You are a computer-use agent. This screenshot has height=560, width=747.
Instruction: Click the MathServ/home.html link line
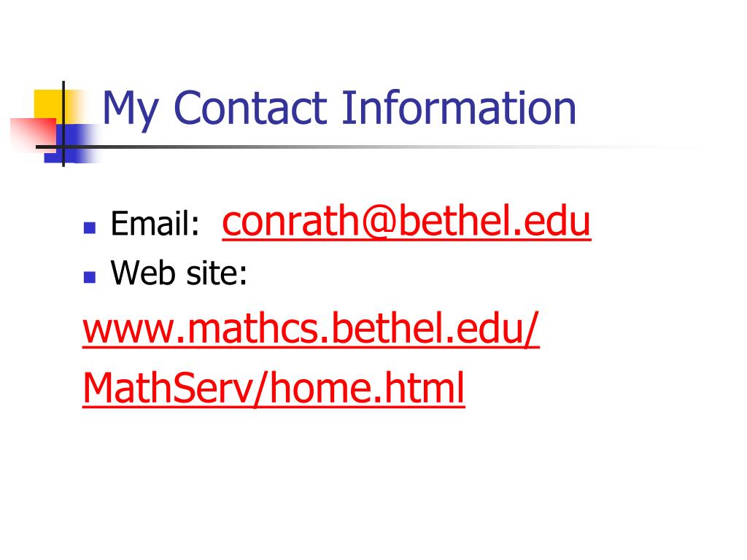(274, 388)
